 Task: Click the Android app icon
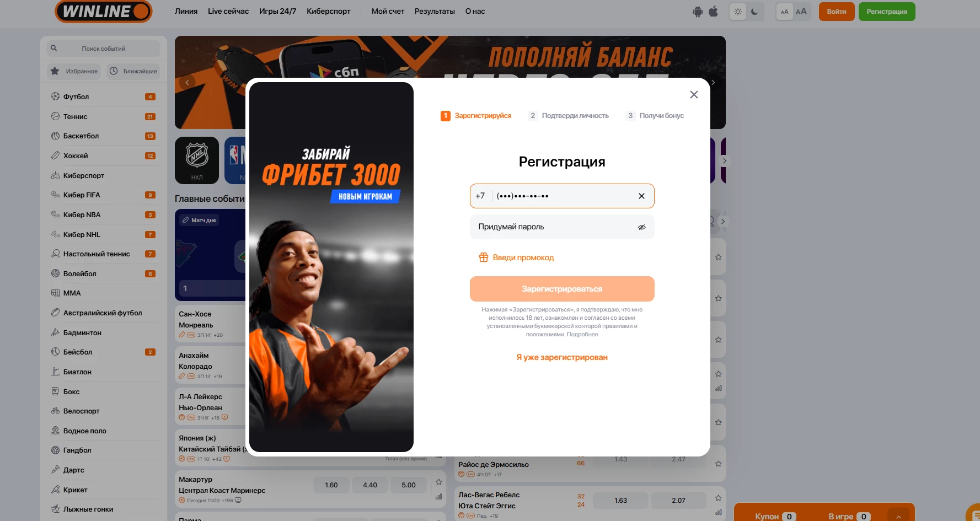(698, 12)
